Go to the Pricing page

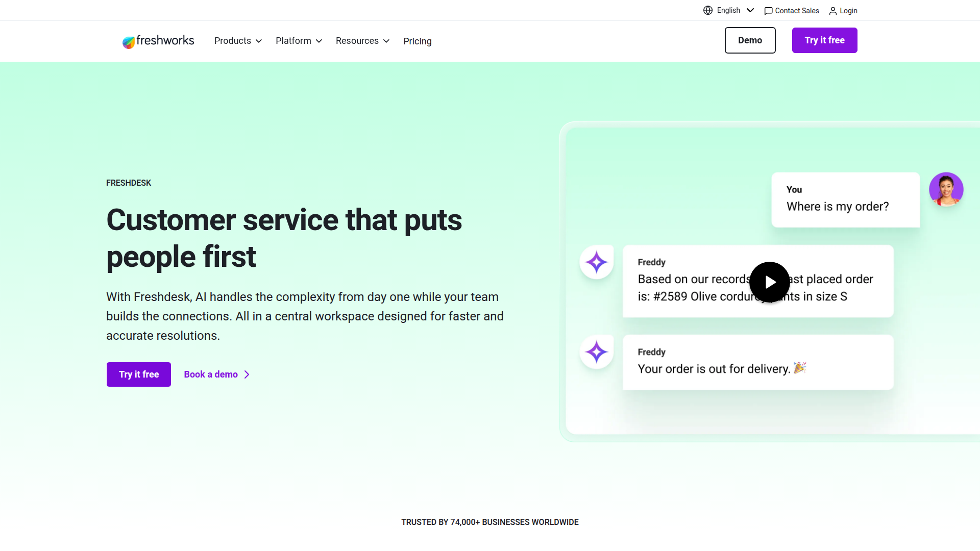pyautogui.click(x=417, y=41)
